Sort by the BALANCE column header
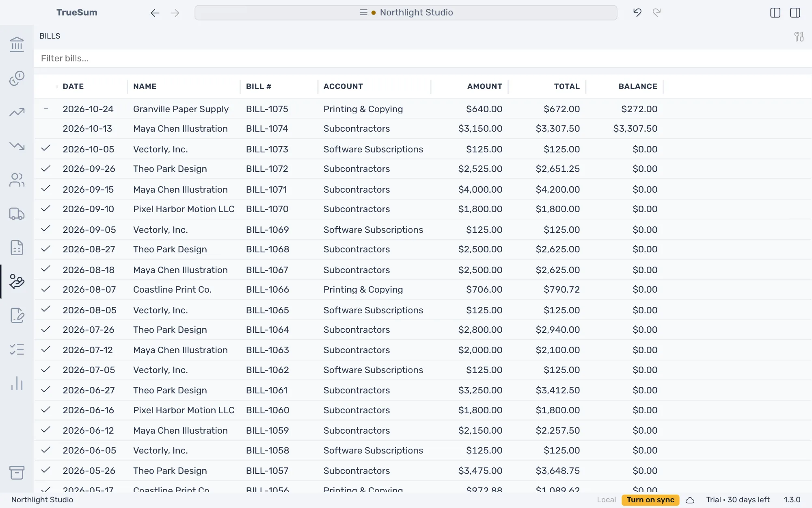The width and height of the screenshot is (812, 508). pyautogui.click(x=638, y=86)
